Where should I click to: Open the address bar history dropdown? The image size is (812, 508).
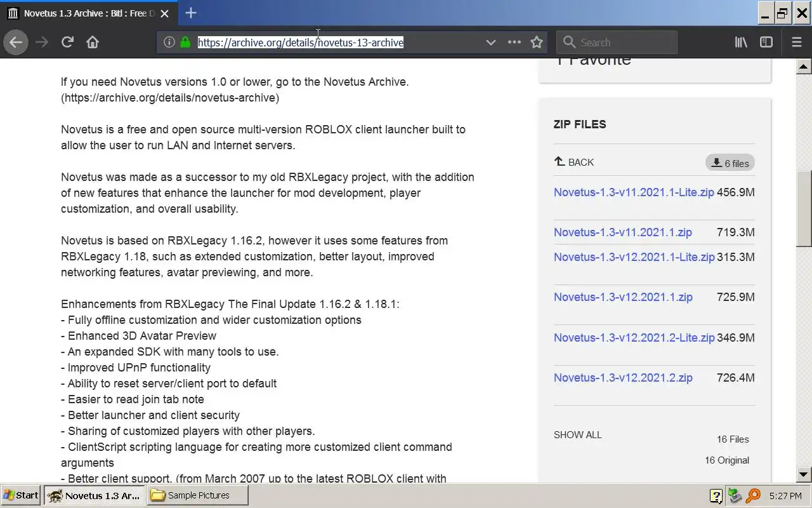[490, 43]
